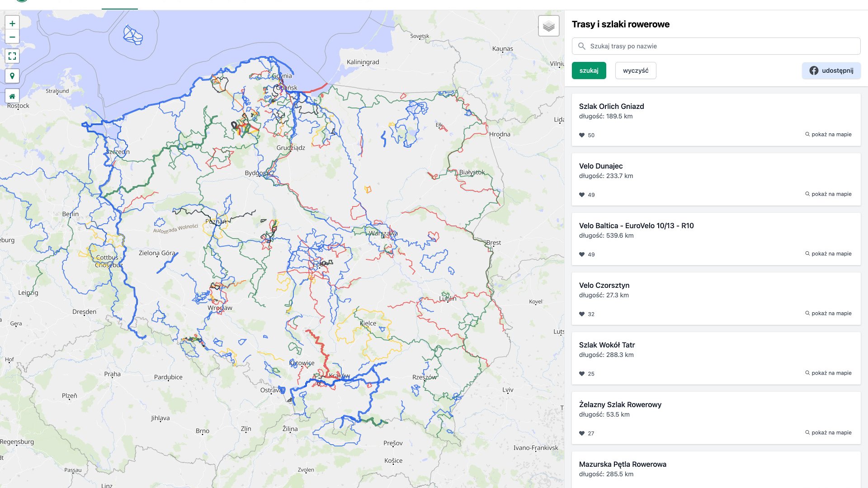Click the green szukaj button
Viewport: 868px width, 488px height.
pos(589,70)
